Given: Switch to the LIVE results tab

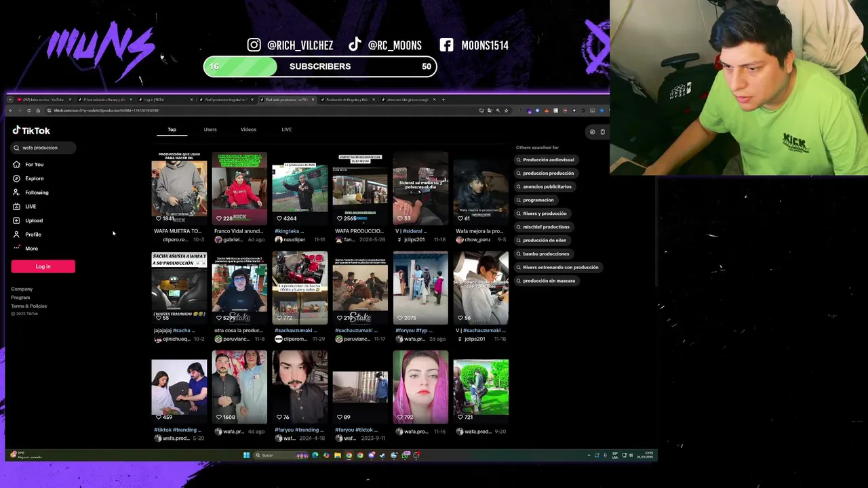Looking at the screenshot, I should (x=286, y=129).
